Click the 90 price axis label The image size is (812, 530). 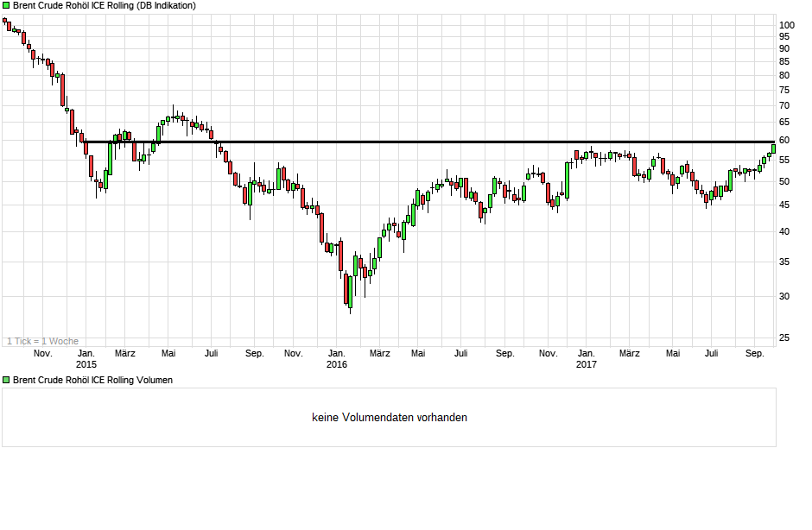tap(784, 48)
